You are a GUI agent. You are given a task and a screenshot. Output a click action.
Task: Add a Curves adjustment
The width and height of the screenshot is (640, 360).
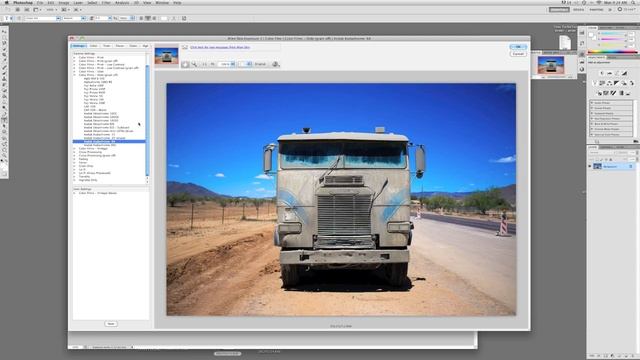point(617,73)
